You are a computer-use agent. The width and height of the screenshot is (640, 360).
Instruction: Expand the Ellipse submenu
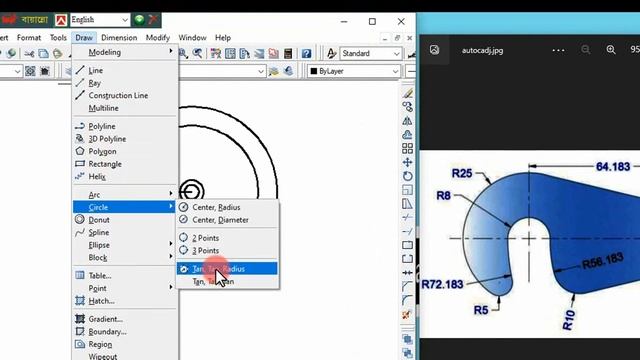click(x=125, y=245)
